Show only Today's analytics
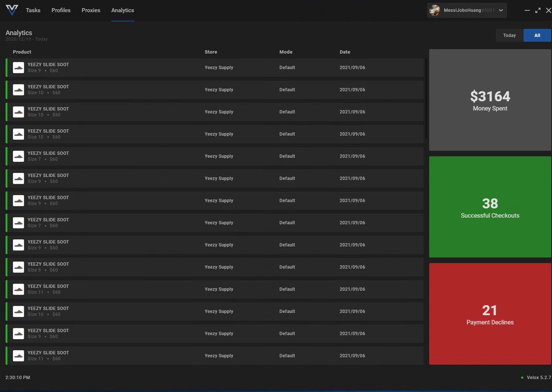Viewport: 552px width, 392px height. [510, 35]
